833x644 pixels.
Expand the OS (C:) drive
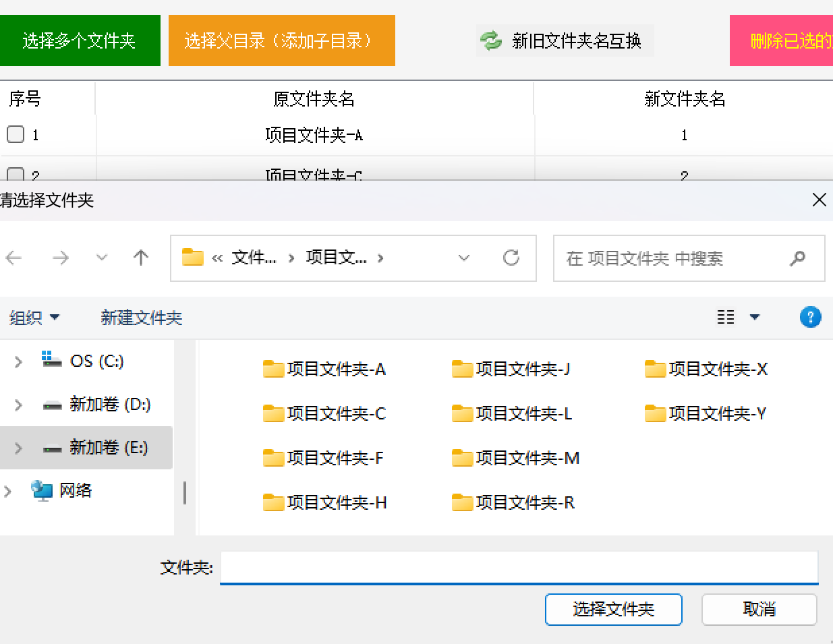pos(18,361)
